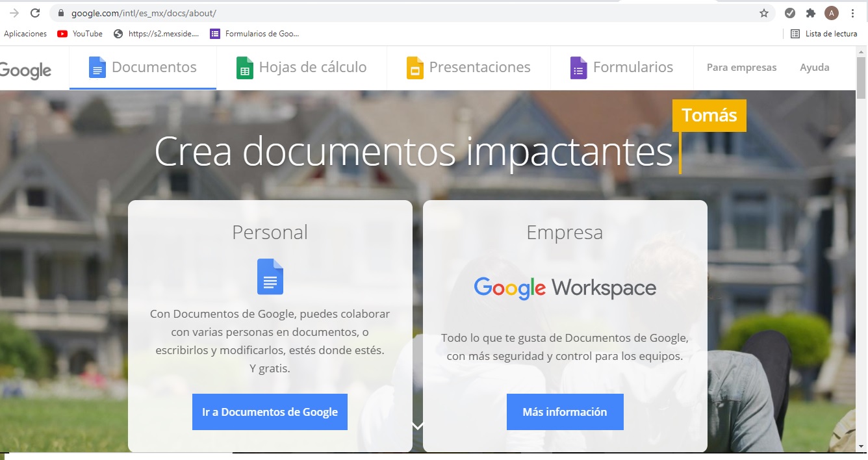The width and height of the screenshot is (868, 460).
Task: Switch to Formularios tab label
Action: [x=633, y=67]
